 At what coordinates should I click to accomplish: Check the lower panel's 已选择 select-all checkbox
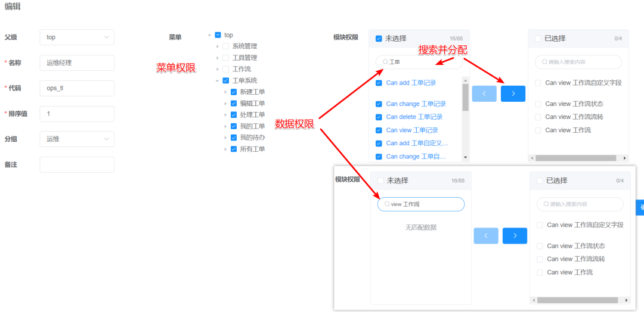pyautogui.click(x=540, y=181)
